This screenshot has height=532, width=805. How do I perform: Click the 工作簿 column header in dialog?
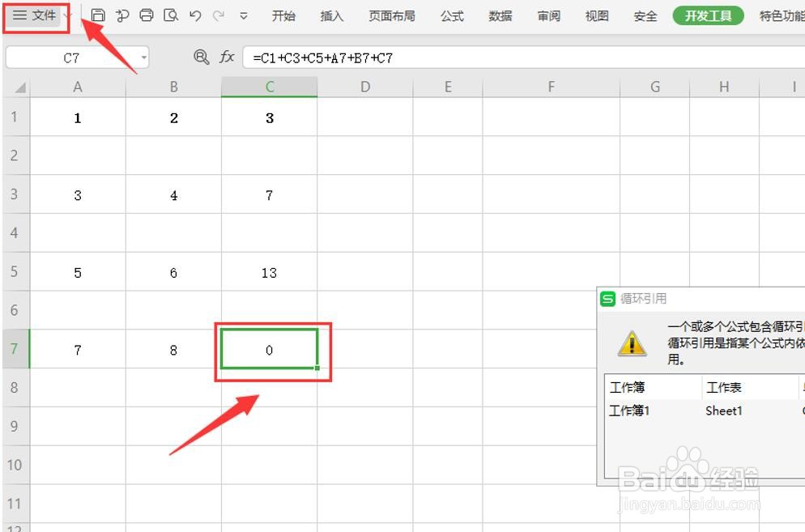pos(653,387)
